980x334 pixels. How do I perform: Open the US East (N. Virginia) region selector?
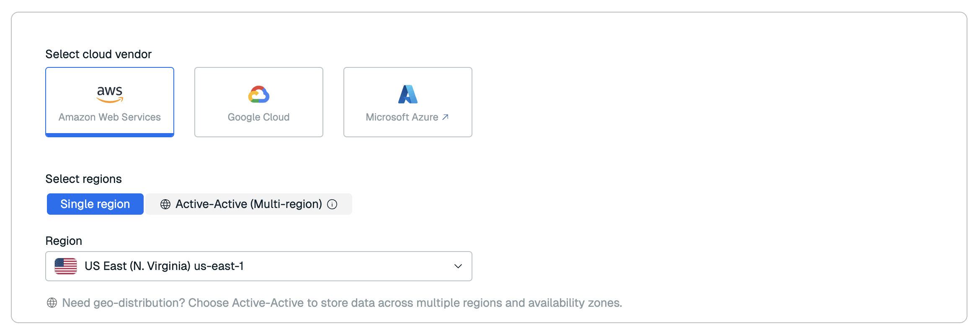coord(164,266)
